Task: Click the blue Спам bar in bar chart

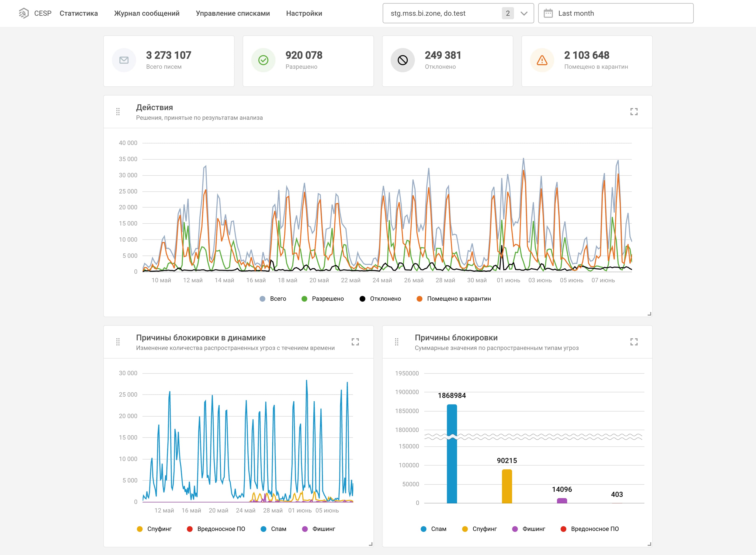Action: point(452,454)
